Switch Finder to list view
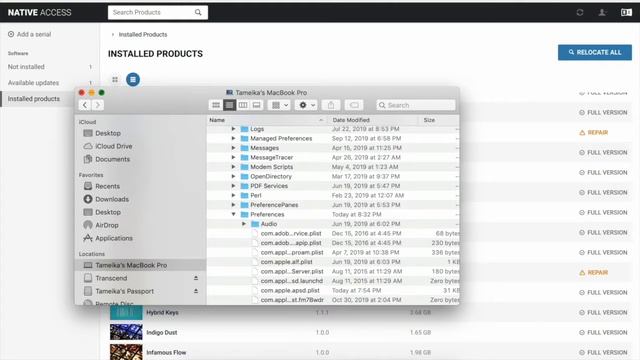640x360 pixels. pos(229,105)
